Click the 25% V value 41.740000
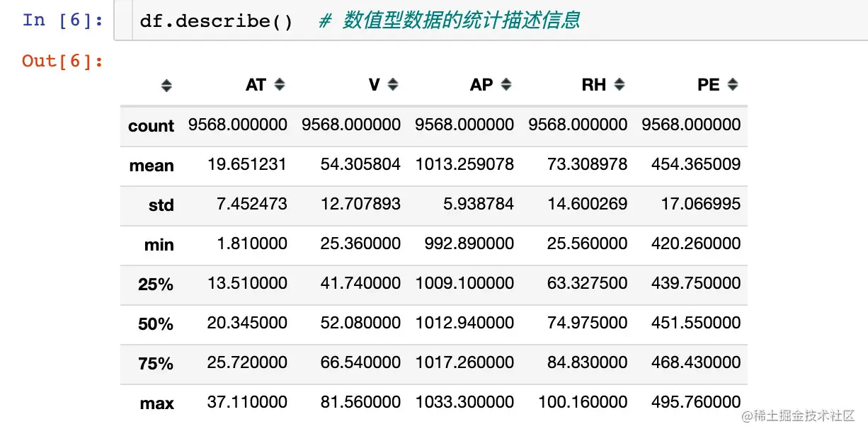The height and width of the screenshot is (436, 868). click(360, 283)
